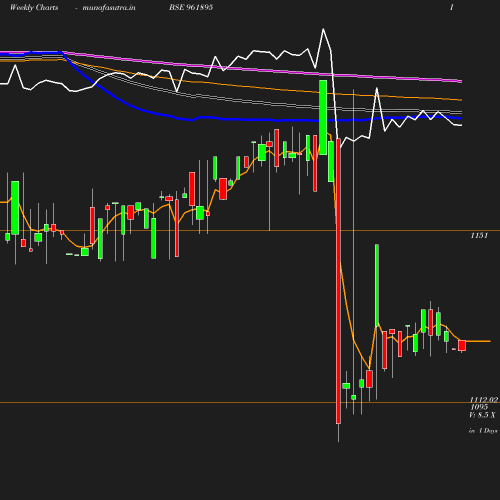Screen dimensions: 500x500
Task: Click the 'V: 8.5 X' volume text
Action: 482,415
